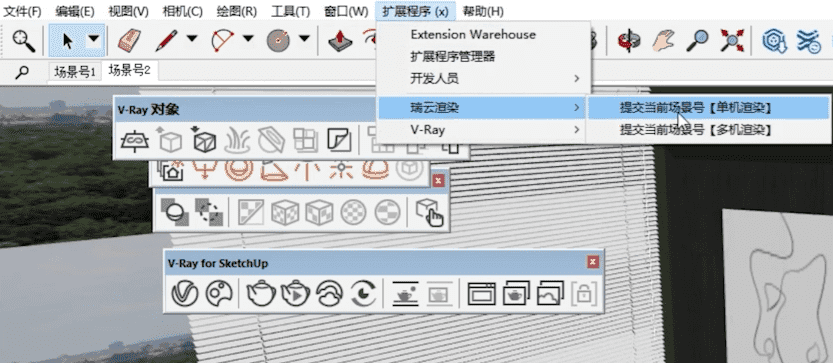The image size is (833, 363).
Task: Activate the Push/Pull tool
Action: [x=340, y=40]
